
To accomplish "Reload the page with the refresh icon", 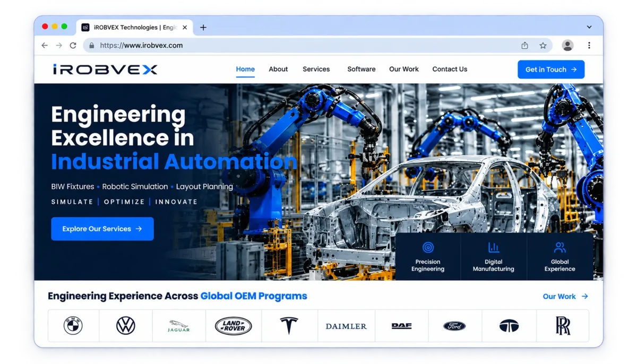I will pyautogui.click(x=73, y=46).
